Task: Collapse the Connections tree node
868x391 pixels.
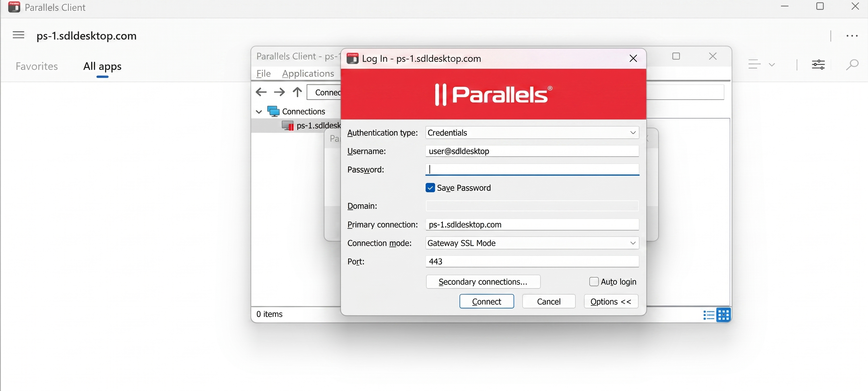Action: 259,112
